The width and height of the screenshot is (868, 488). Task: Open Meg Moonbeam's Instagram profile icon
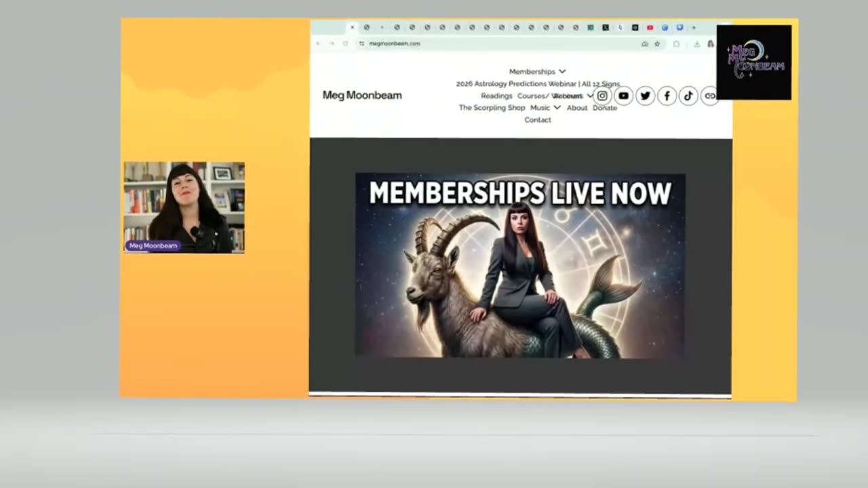coord(602,96)
